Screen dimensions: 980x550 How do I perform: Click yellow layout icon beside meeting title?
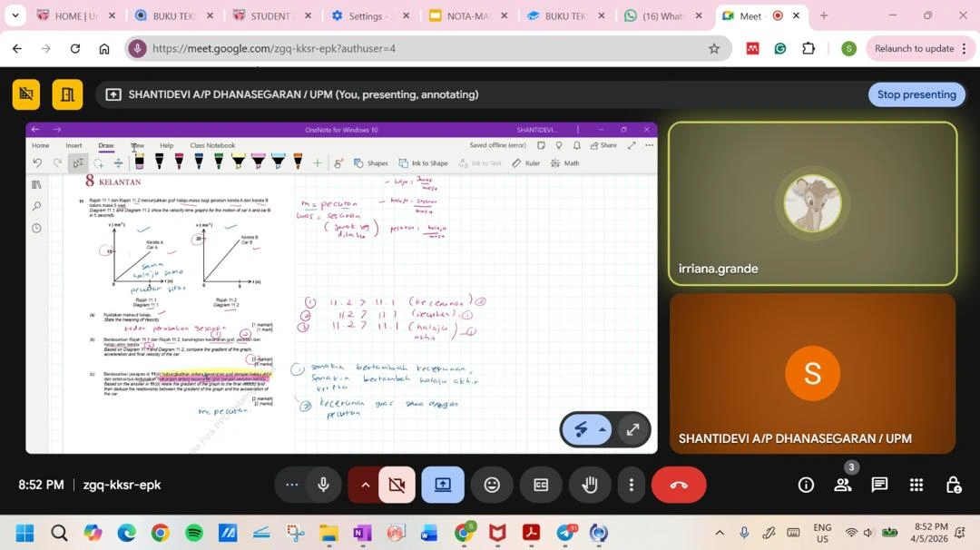click(x=67, y=94)
